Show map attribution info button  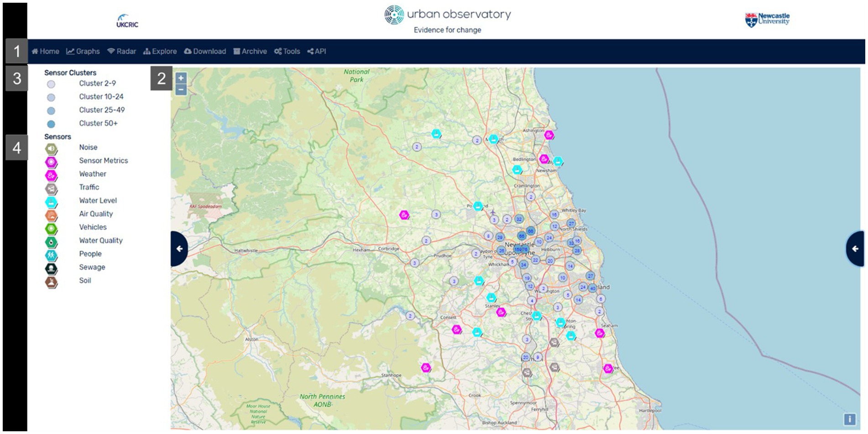(850, 419)
